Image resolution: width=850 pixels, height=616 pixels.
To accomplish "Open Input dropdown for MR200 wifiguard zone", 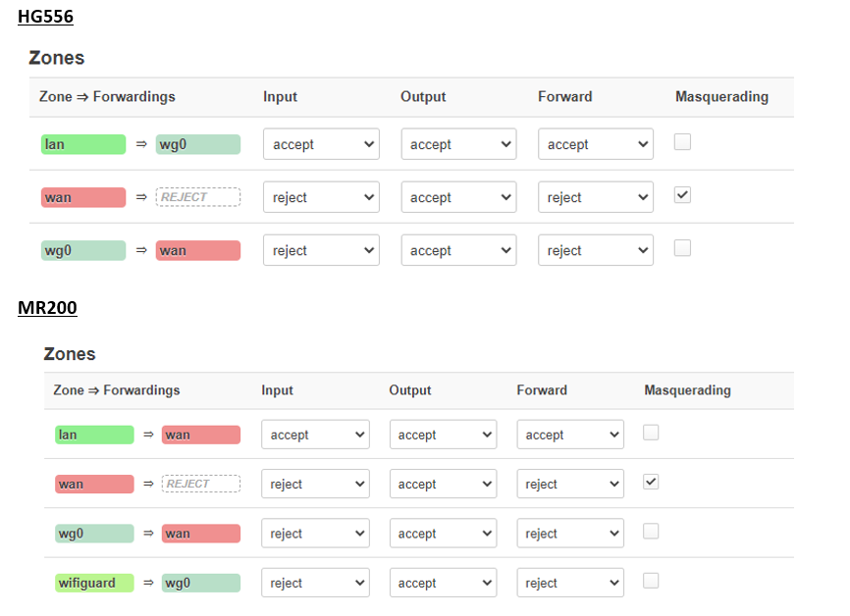I will pyautogui.click(x=315, y=583).
